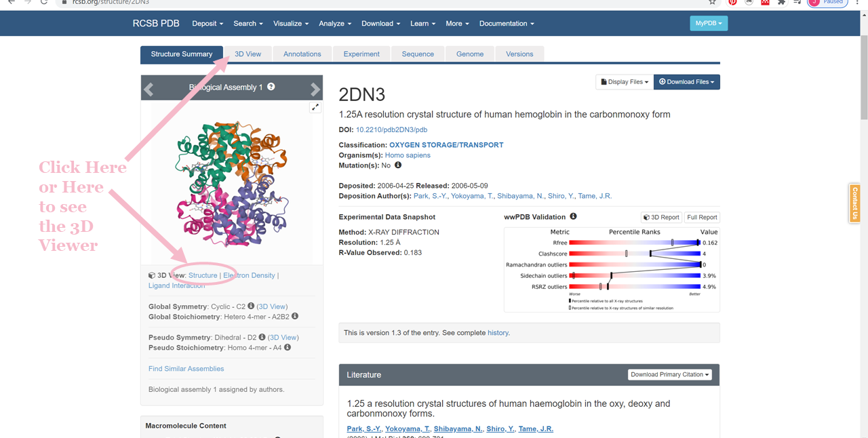Viewport: 868px width, 438px height.
Task: Go to next assembly with right arrow
Action: tap(315, 89)
